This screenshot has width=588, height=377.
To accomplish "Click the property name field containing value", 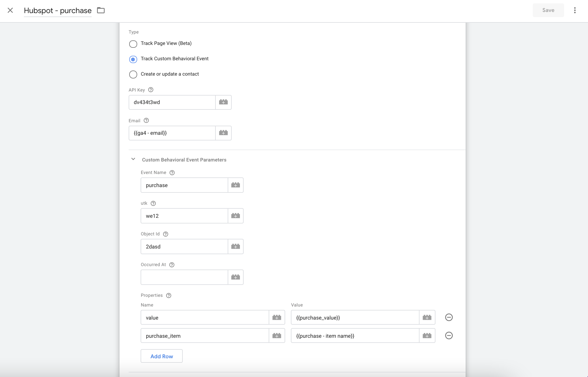I will point(205,318).
